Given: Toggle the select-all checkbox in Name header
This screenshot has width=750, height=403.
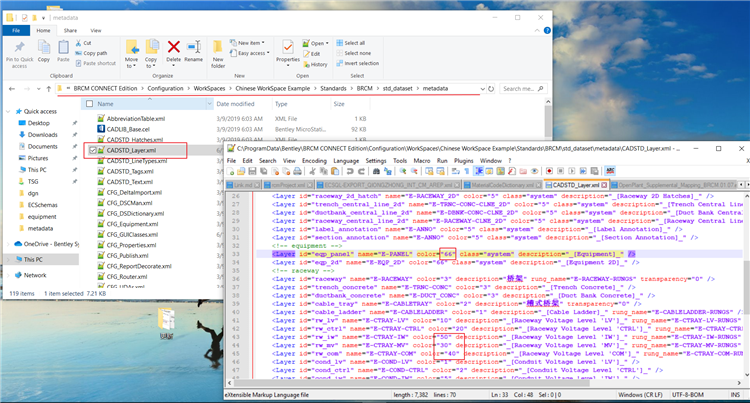Looking at the screenshot, I should click(89, 104).
